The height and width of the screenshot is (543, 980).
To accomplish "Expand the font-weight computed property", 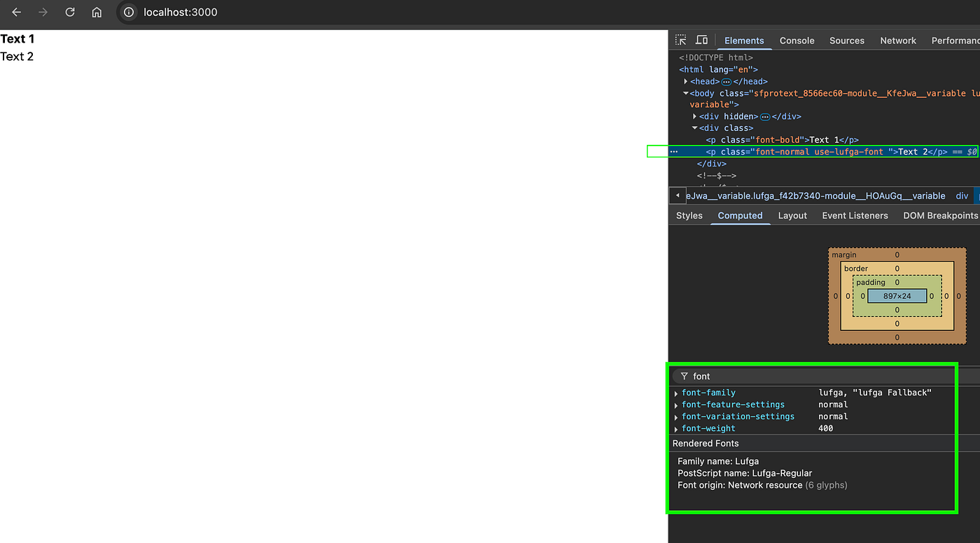I will [676, 429].
